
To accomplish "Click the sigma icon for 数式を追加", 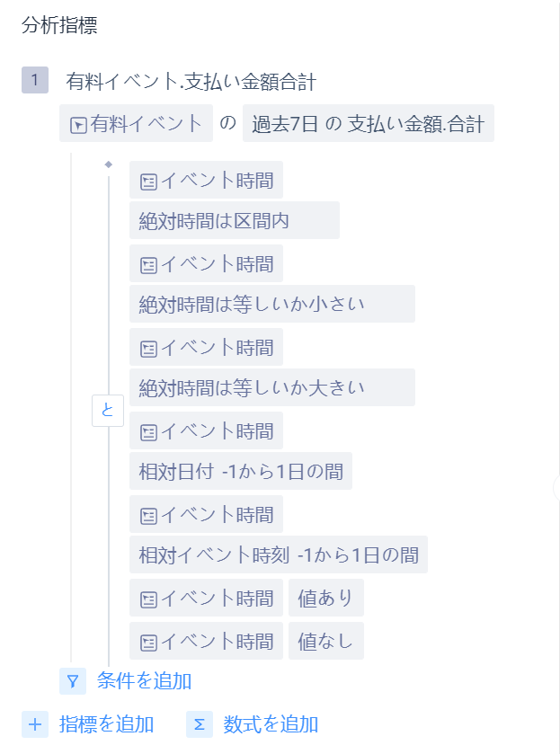I will [200, 724].
